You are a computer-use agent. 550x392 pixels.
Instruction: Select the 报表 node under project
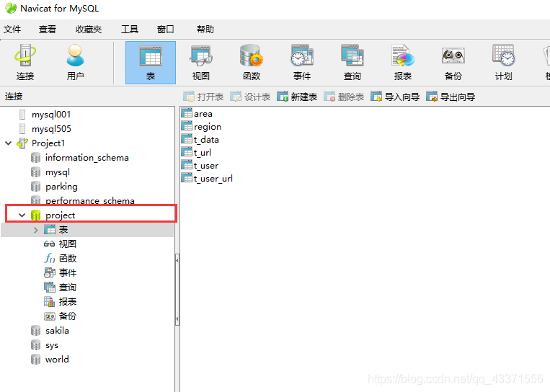click(x=68, y=301)
